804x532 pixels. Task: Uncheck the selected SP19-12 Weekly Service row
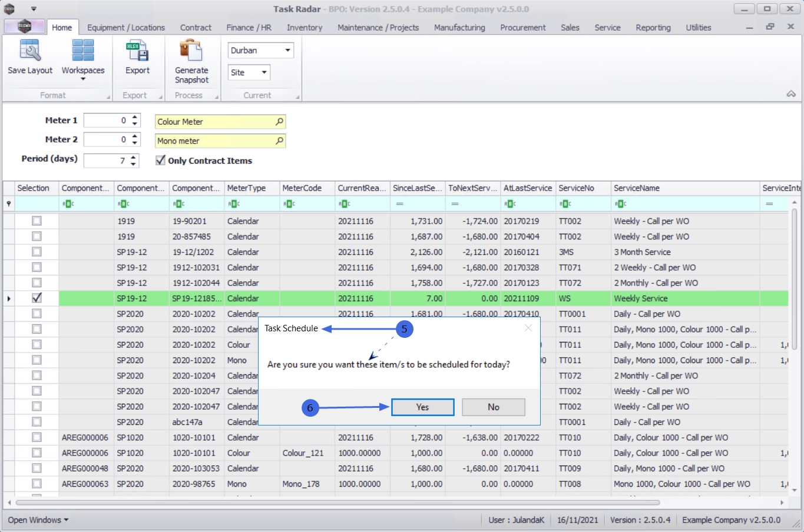(37, 298)
